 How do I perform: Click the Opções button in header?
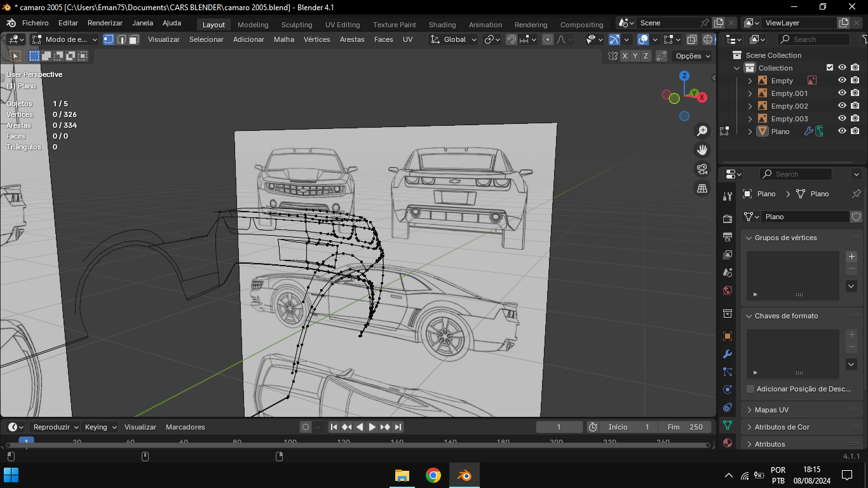[693, 56]
